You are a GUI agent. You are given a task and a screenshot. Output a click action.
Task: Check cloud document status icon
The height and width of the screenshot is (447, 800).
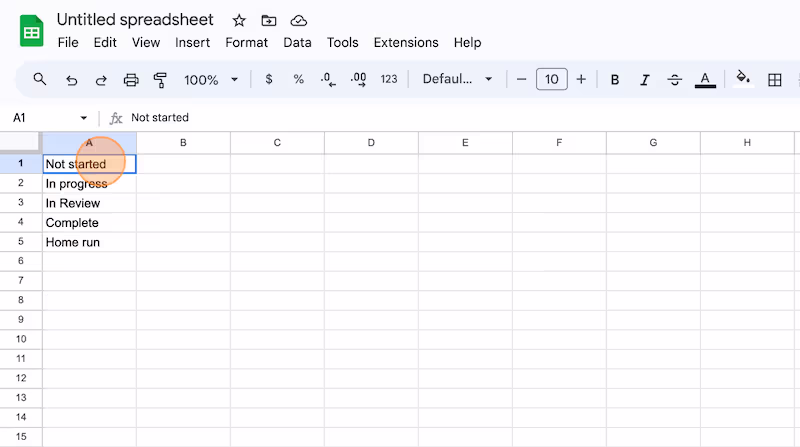[x=298, y=21]
